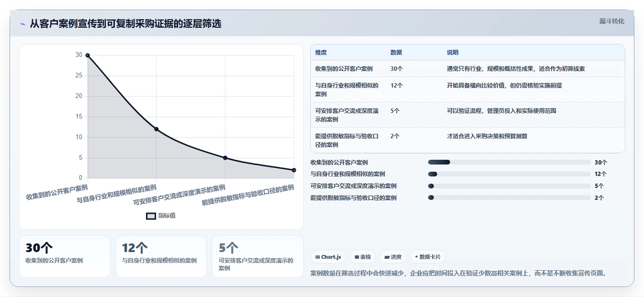Image resolution: width=644 pixels, height=297 pixels.
Task: Click y-axis label 25 on the chart
Action: coord(79,76)
